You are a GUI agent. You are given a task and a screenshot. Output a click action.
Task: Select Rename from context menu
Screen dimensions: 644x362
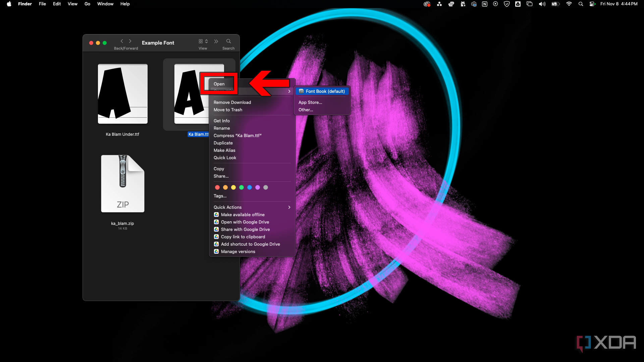(x=222, y=128)
